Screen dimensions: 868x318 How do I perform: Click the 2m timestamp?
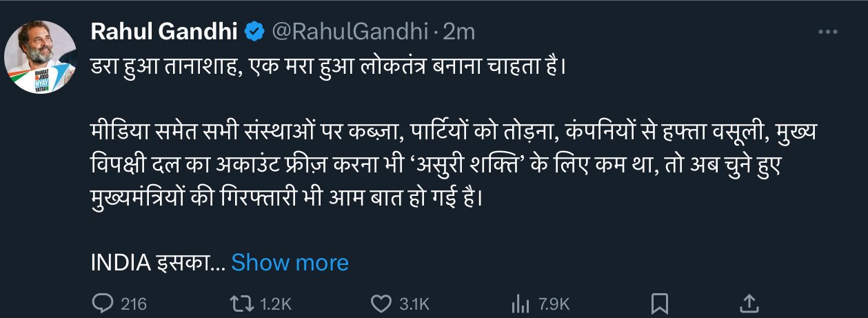pyautogui.click(x=458, y=32)
